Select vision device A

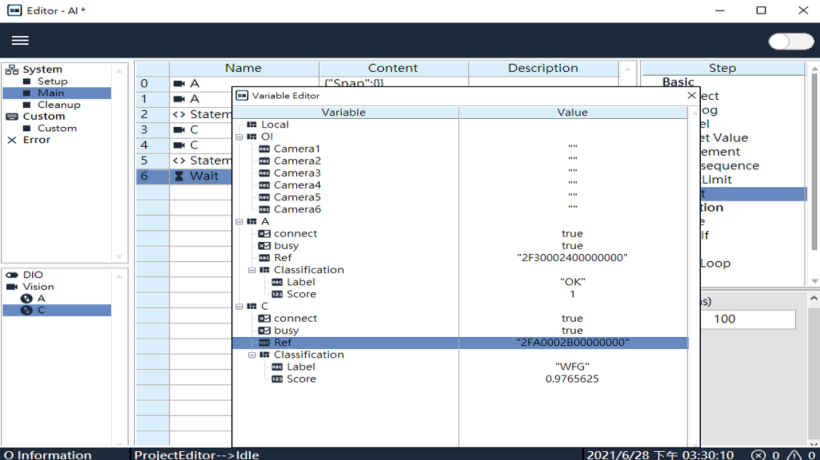click(x=41, y=298)
